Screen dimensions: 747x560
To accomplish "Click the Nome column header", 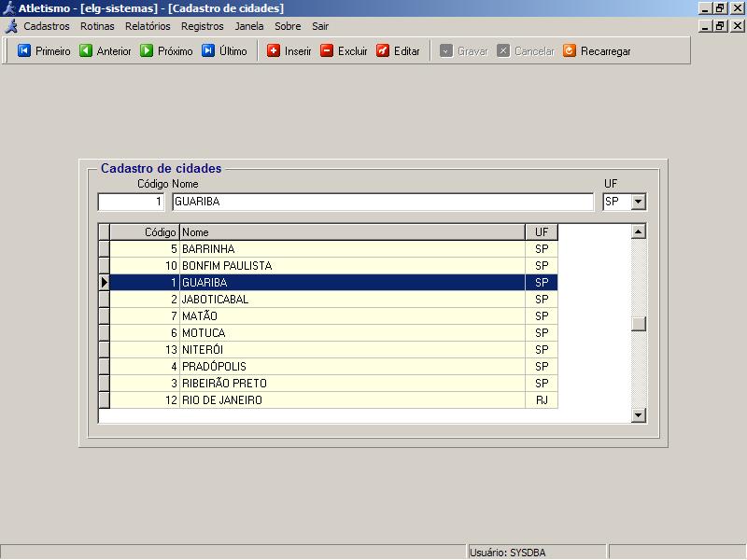I will pos(353,231).
